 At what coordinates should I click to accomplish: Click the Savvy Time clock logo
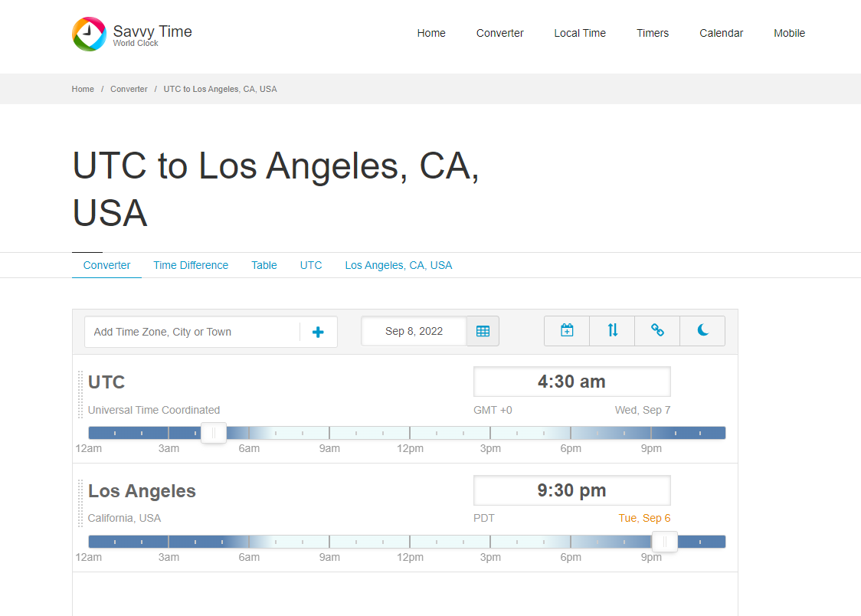click(89, 34)
